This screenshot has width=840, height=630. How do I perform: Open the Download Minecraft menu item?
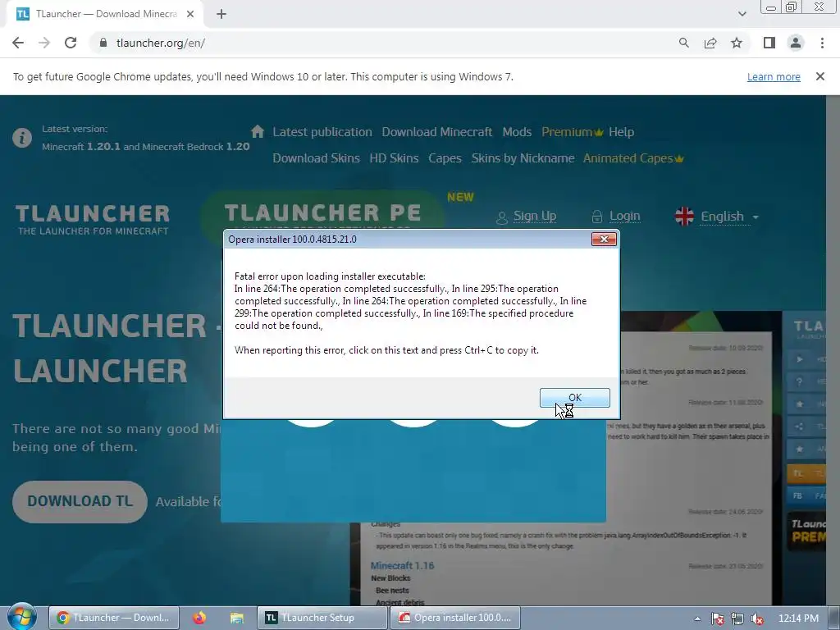(436, 132)
